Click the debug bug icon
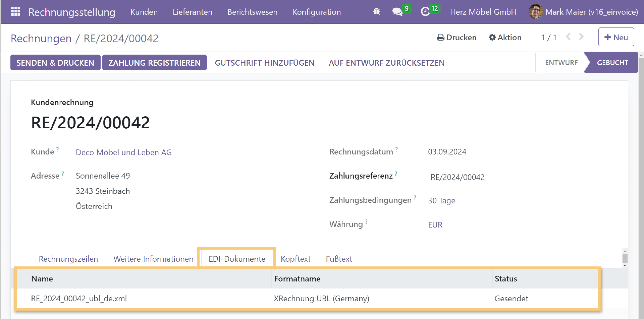644x319 pixels. [x=377, y=12]
